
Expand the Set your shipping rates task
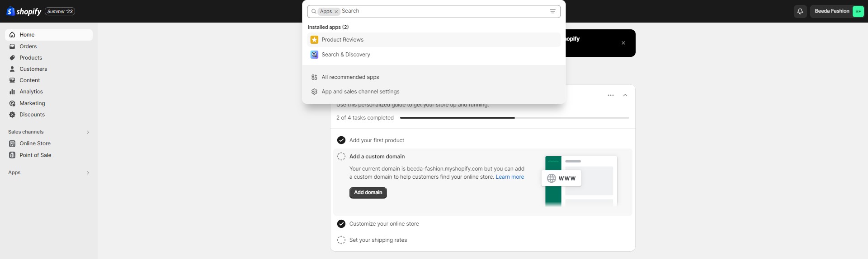(x=378, y=240)
